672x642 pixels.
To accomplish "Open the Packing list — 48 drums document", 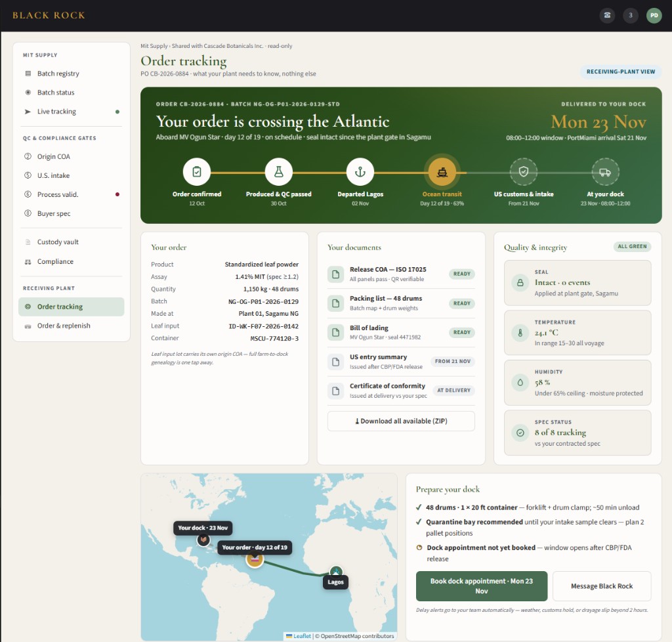I will pos(401,303).
